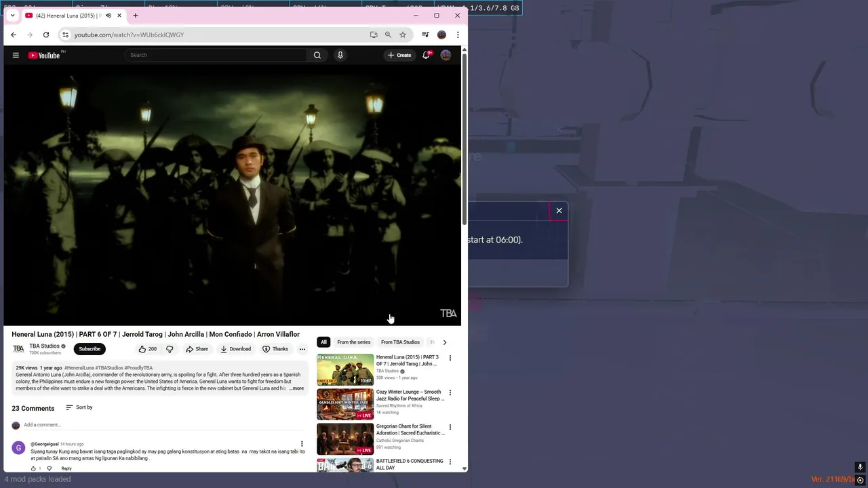This screenshot has height=488, width=868.
Task: Go forward in Chrome history
Action: point(30,35)
